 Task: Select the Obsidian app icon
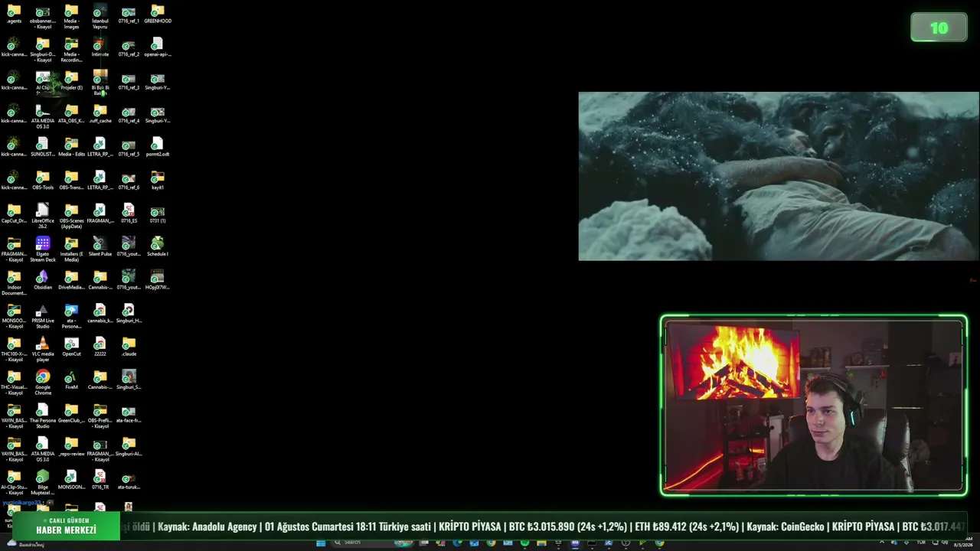point(43,281)
